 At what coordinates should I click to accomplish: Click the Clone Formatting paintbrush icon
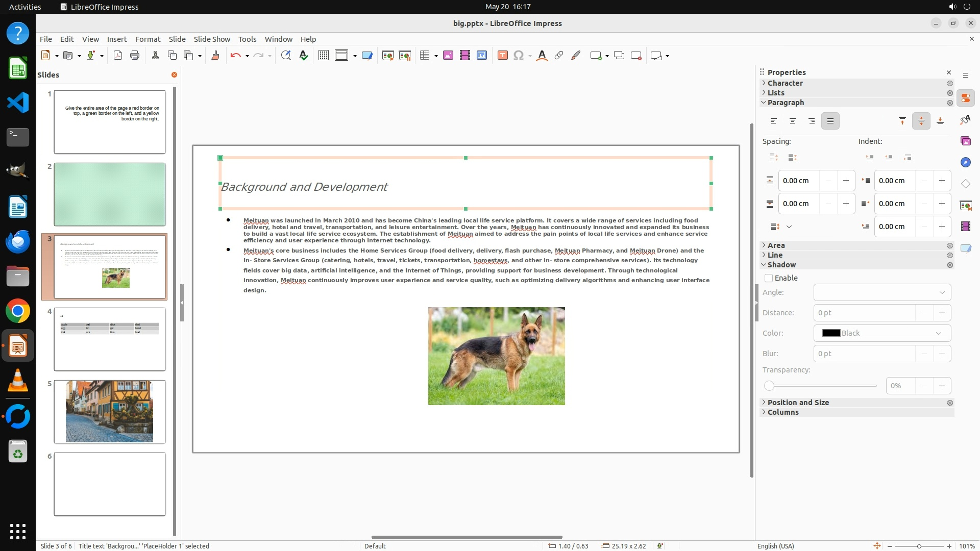point(215,56)
